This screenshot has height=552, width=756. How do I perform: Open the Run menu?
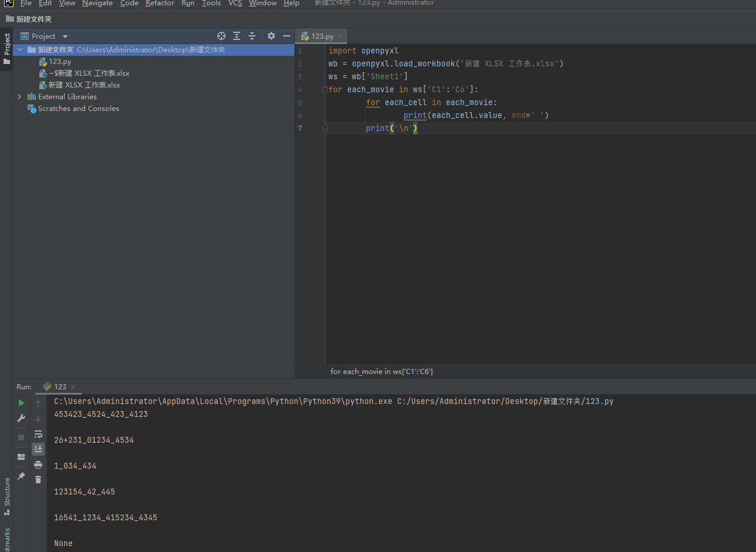[188, 3]
